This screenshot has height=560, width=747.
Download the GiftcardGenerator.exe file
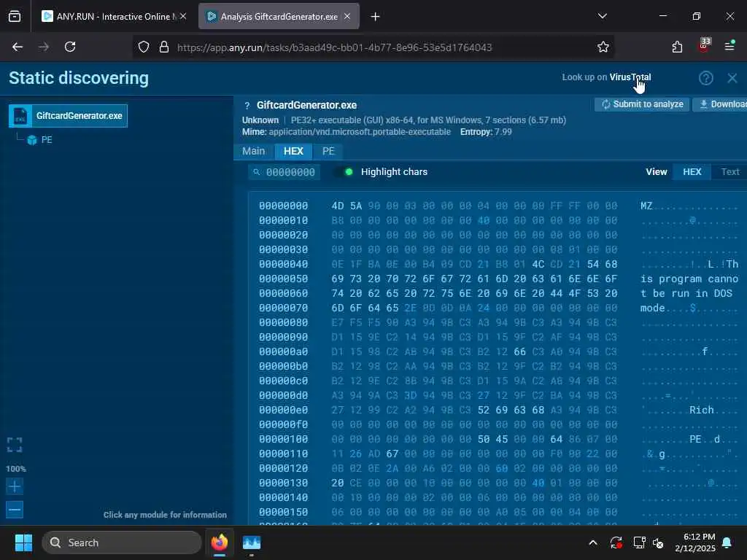point(721,104)
